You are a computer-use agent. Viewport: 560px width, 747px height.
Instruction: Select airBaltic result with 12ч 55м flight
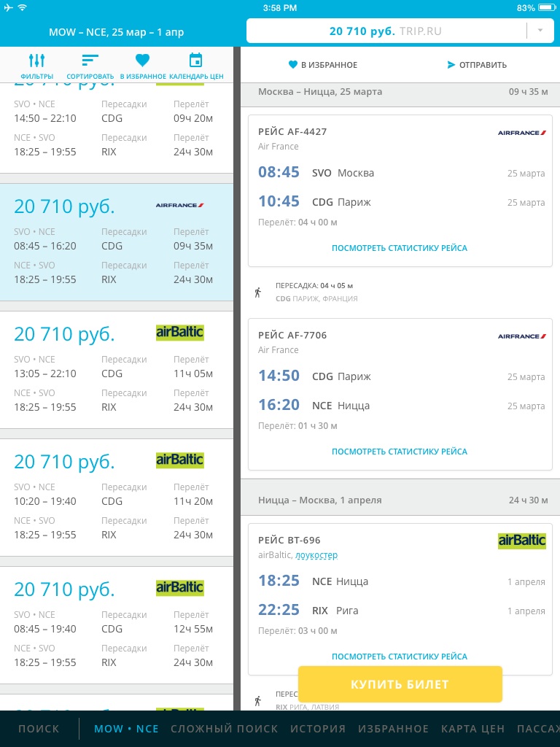[x=117, y=625]
